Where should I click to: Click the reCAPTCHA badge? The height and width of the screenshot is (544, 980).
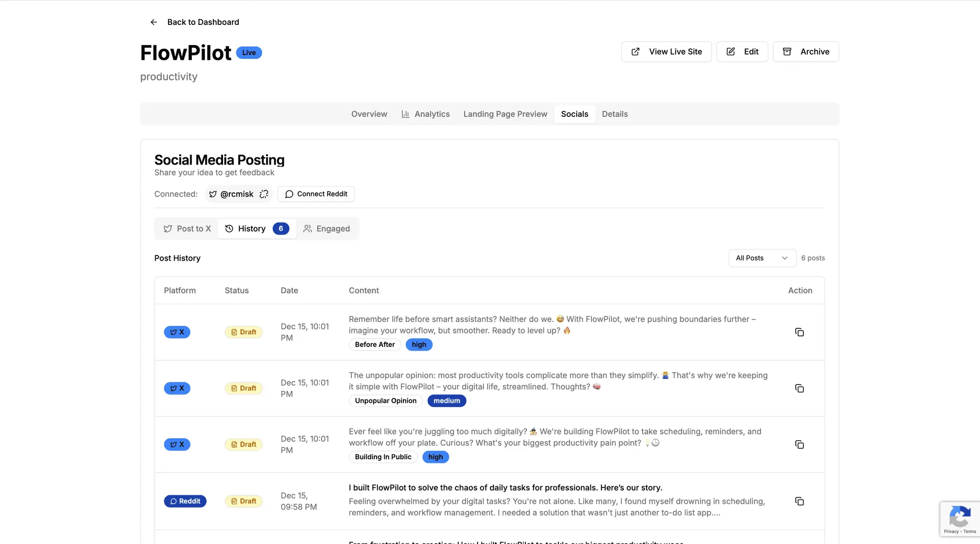tap(960, 519)
